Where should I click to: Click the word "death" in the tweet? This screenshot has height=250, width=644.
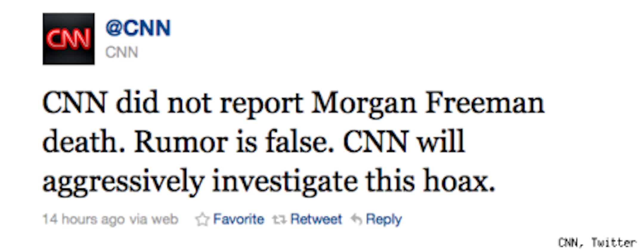pos(83,142)
